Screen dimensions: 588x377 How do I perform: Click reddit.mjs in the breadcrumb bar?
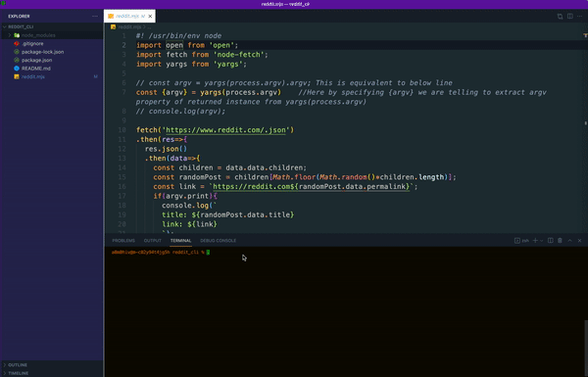tap(129, 27)
